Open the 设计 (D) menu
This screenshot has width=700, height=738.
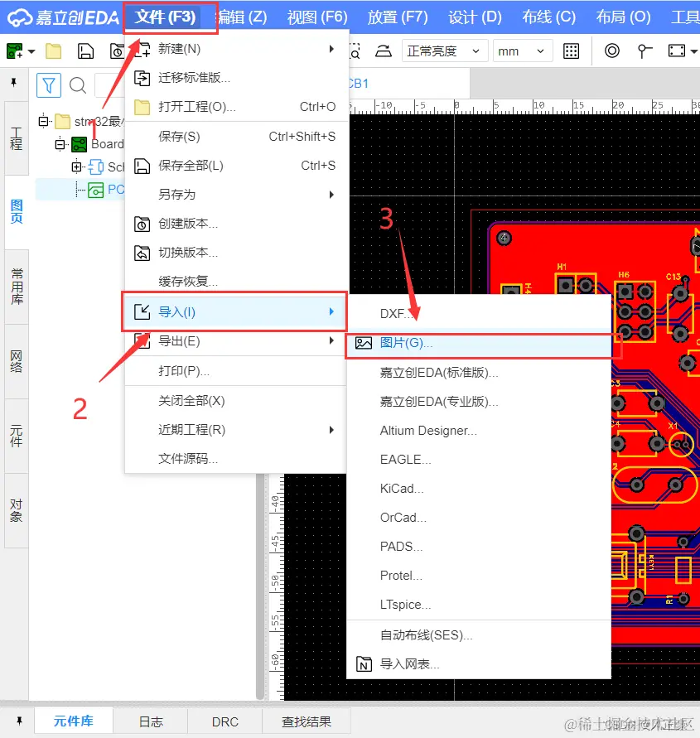click(x=475, y=17)
